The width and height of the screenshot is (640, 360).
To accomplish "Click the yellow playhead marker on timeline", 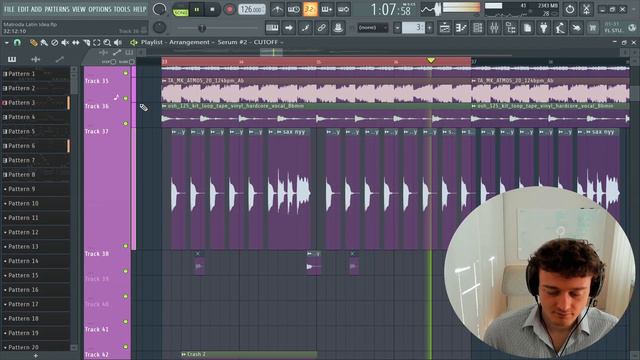I will click(431, 60).
